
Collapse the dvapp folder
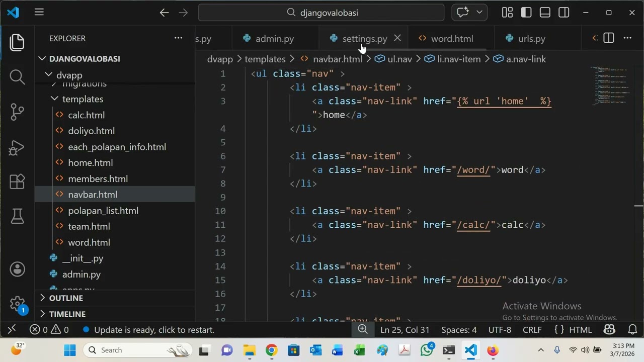click(x=115, y=75)
